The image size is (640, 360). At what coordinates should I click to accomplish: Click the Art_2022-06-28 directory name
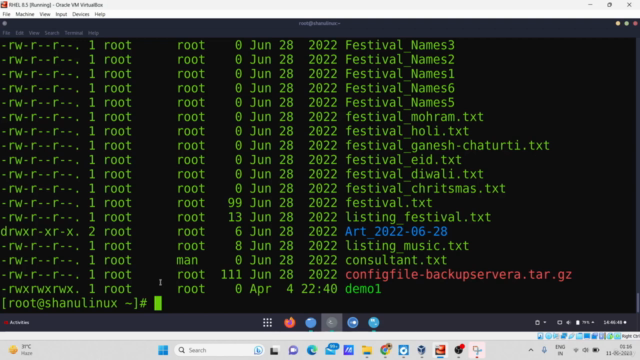click(396, 231)
